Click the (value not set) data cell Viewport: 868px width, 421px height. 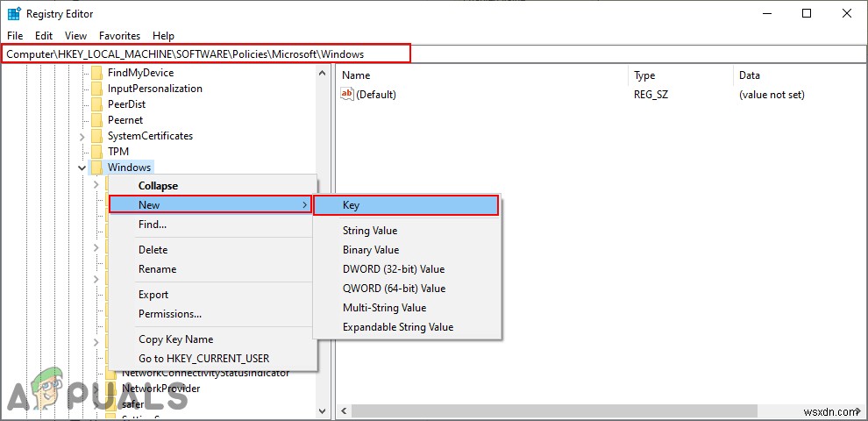click(x=772, y=95)
